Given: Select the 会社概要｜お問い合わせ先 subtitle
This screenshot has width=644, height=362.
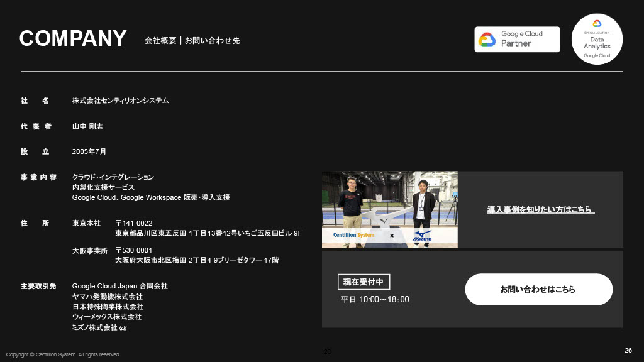Looking at the screenshot, I should (192, 41).
